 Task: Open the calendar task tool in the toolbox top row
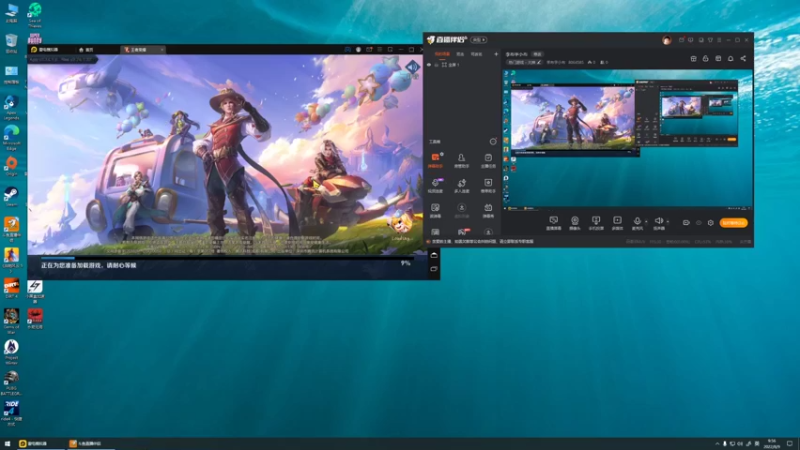[x=488, y=160]
